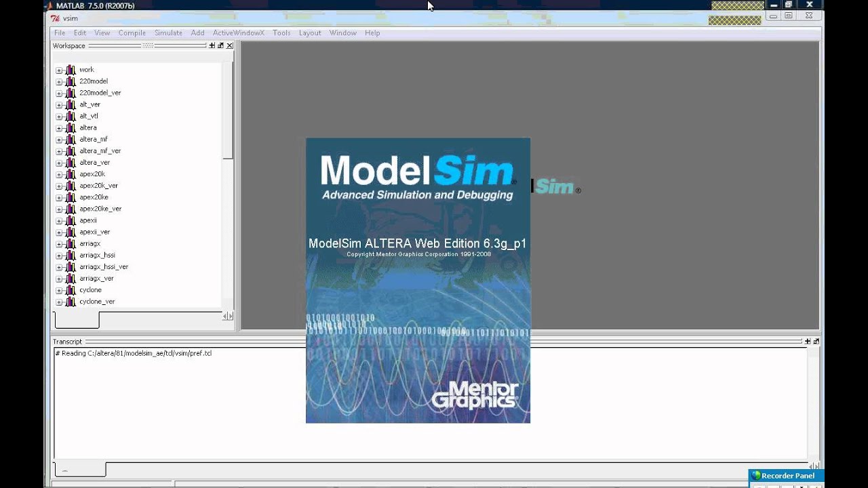Click the arriagx_hssi_ver library books icon

pos(71,266)
